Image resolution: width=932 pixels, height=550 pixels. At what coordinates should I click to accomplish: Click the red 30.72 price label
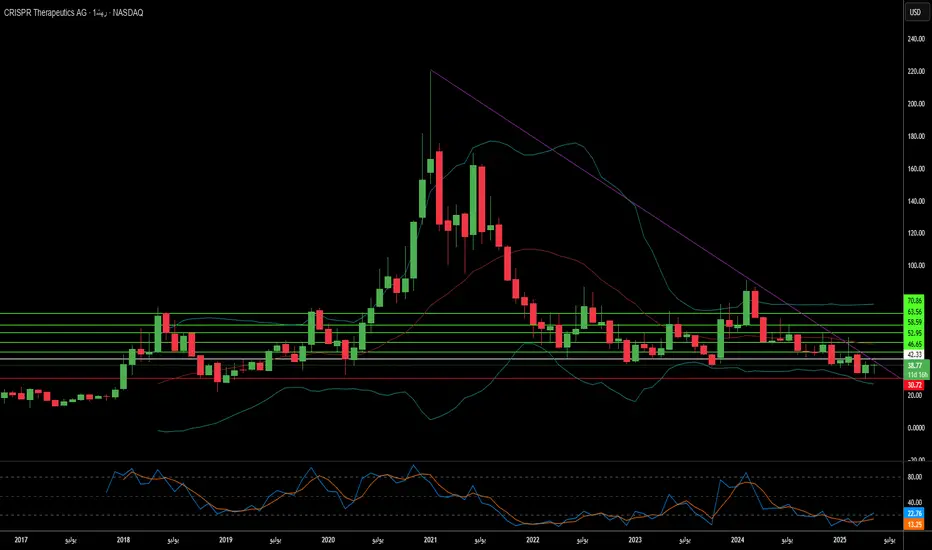pyautogui.click(x=914, y=385)
